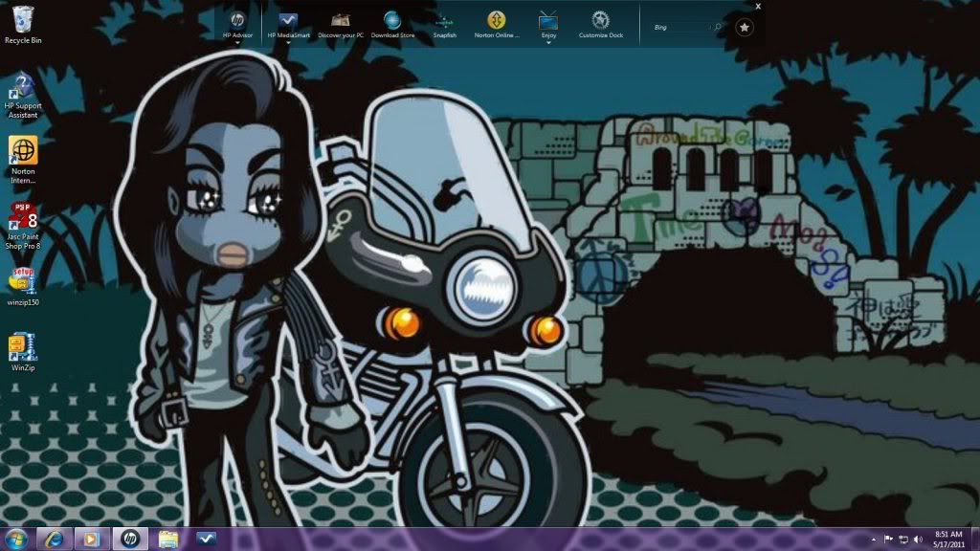Viewport: 980px width, 551px height.
Task: Open the HP MediaSmart checkmark taskbar icon
Action: tap(207, 538)
